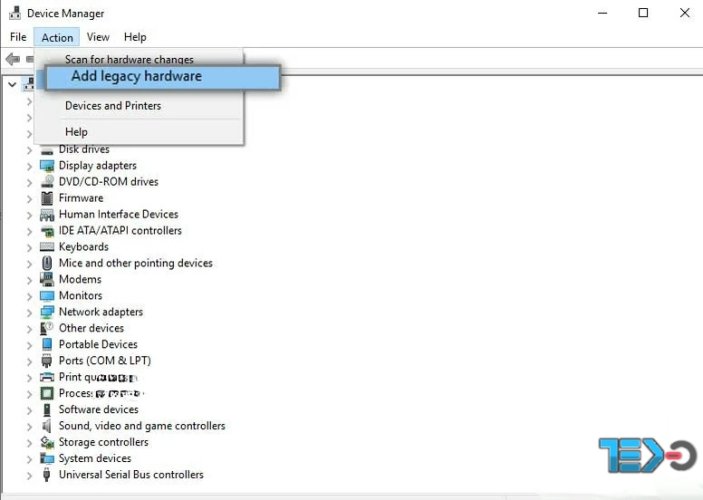Click the Mice and pointing devices icon
The image size is (703, 500).
coord(47,263)
